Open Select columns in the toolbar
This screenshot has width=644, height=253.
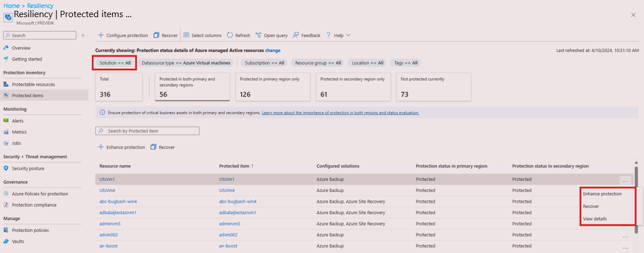(x=202, y=35)
